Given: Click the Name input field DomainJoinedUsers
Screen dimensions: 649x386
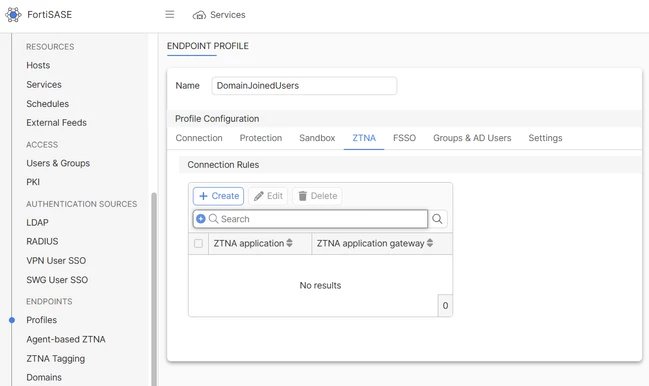Looking at the screenshot, I should coord(304,86).
